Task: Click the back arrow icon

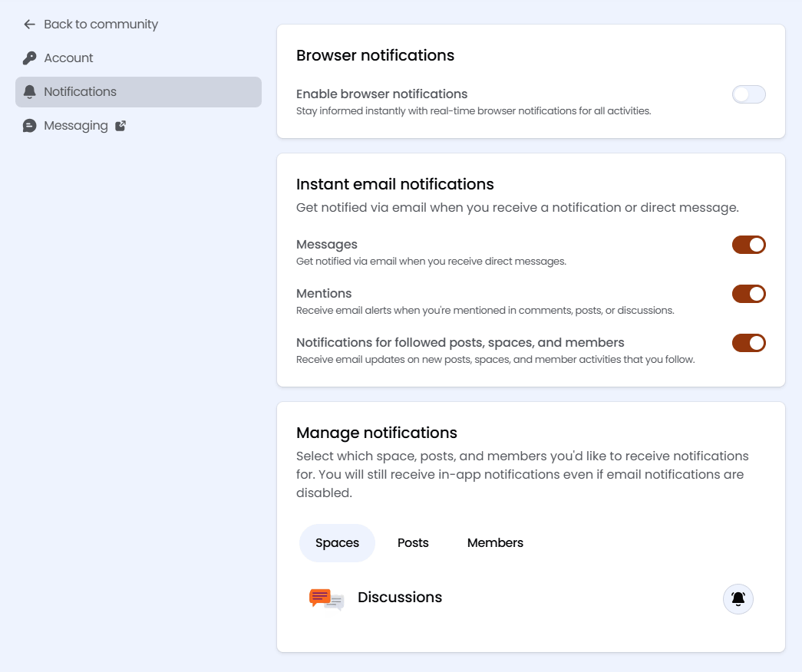Action: [x=30, y=24]
